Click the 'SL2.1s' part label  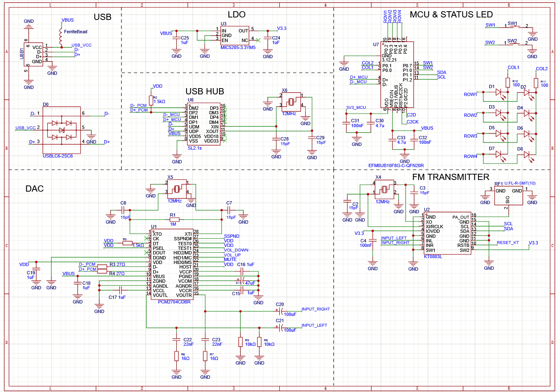tap(195, 148)
